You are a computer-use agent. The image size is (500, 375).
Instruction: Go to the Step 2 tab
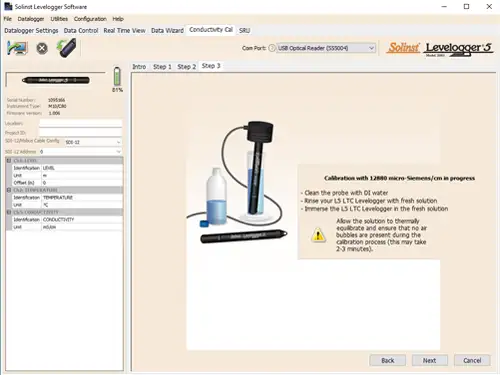[187, 67]
